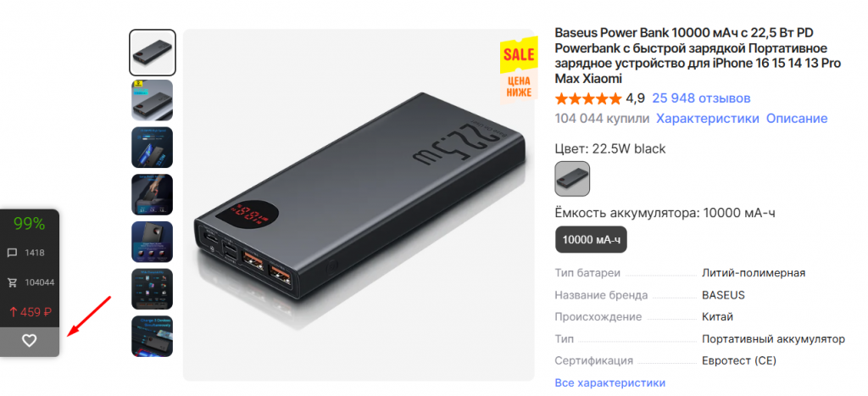Jump to the Характеристики section
The width and height of the screenshot is (868, 396).
tap(708, 119)
